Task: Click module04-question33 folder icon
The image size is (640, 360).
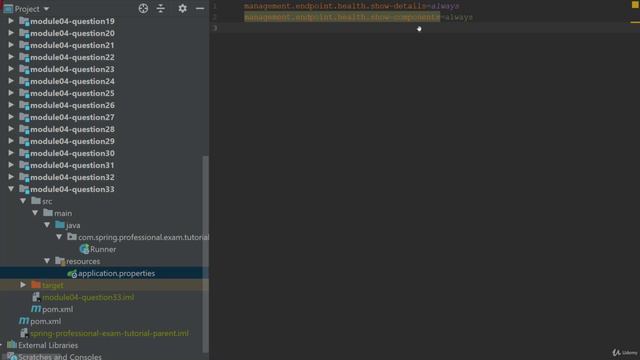Action: [24, 189]
